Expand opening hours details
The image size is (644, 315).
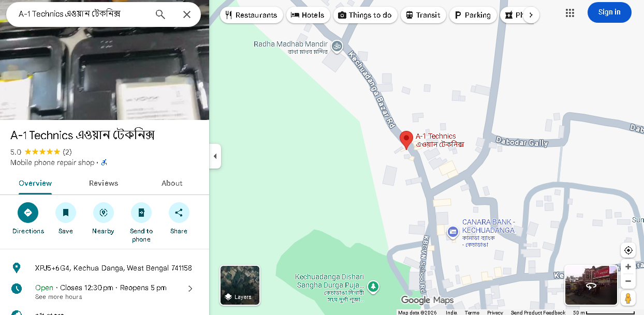point(190,289)
